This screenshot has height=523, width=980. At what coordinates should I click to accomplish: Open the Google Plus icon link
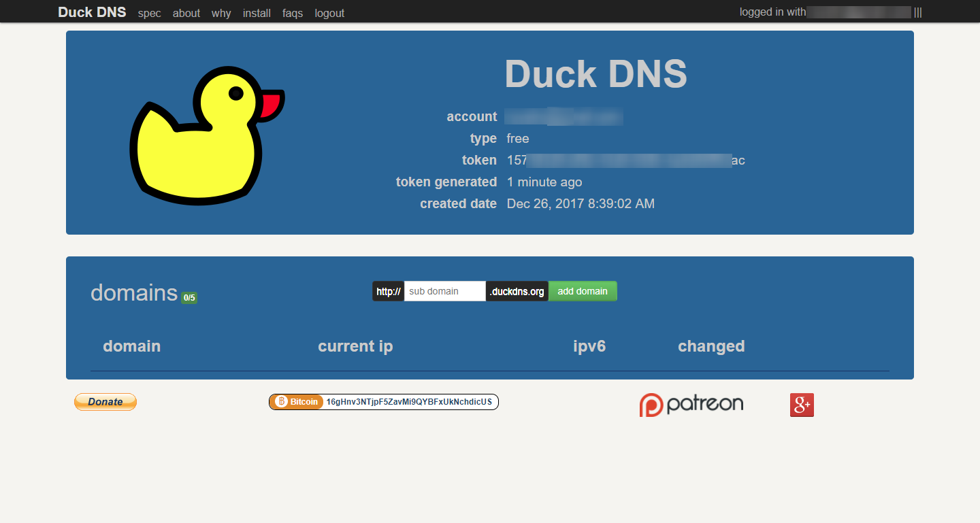(x=802, y=405)
